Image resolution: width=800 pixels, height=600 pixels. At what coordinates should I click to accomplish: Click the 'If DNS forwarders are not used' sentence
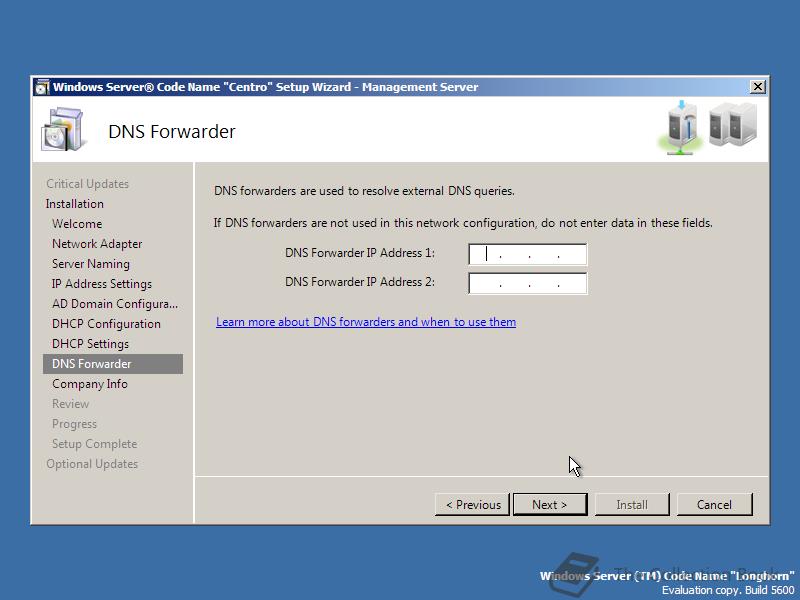point(463,223)
